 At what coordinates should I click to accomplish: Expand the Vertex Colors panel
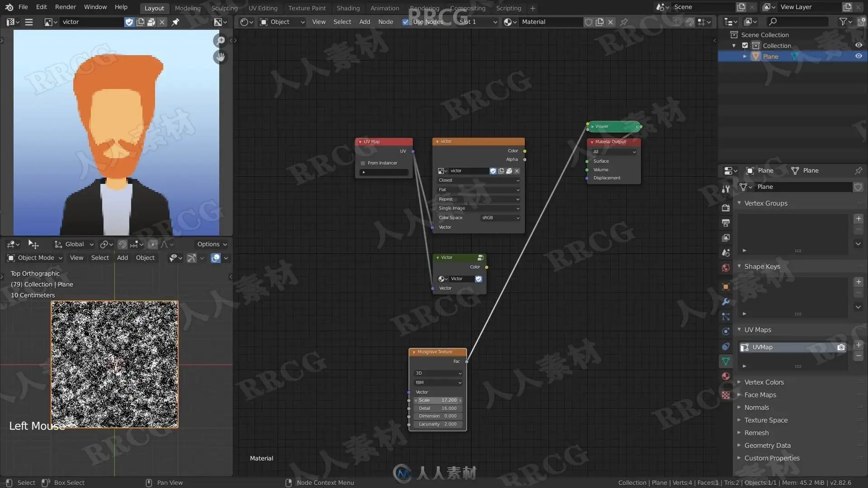tap(764, 382)
